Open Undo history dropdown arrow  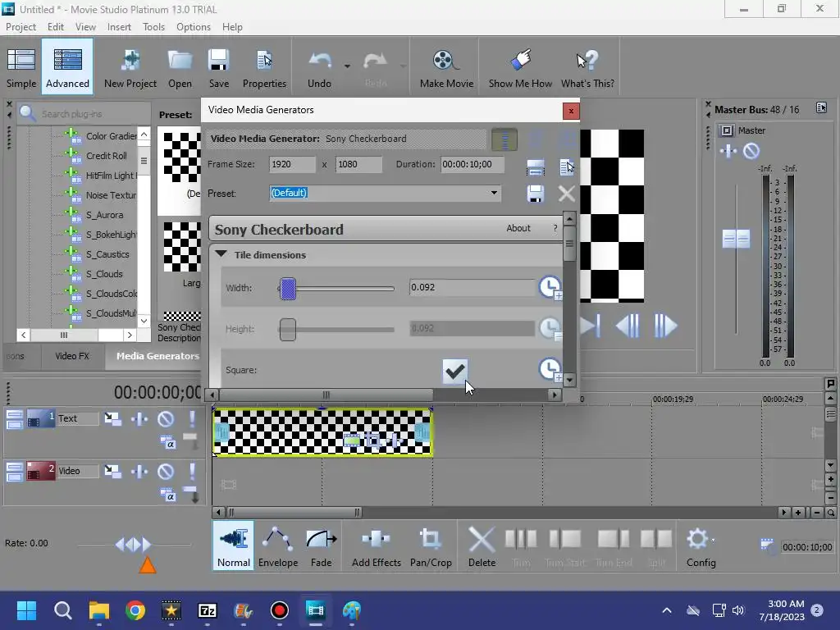(347, 66)
